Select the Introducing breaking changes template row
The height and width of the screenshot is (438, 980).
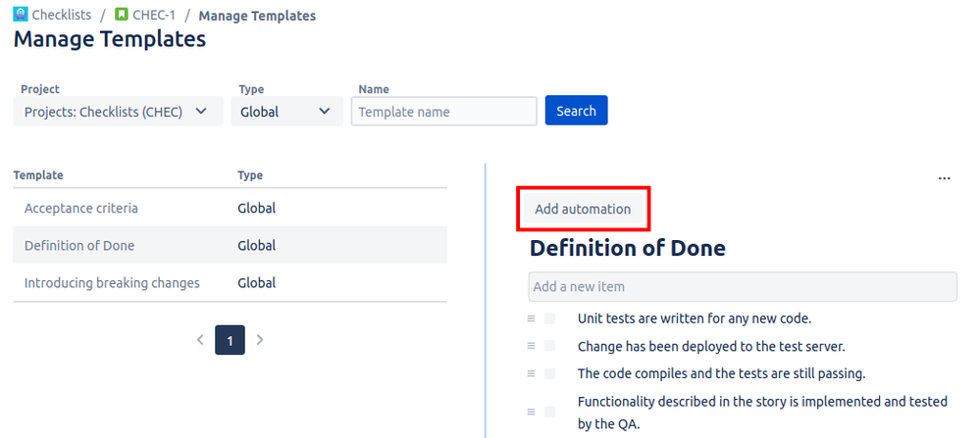230,282
